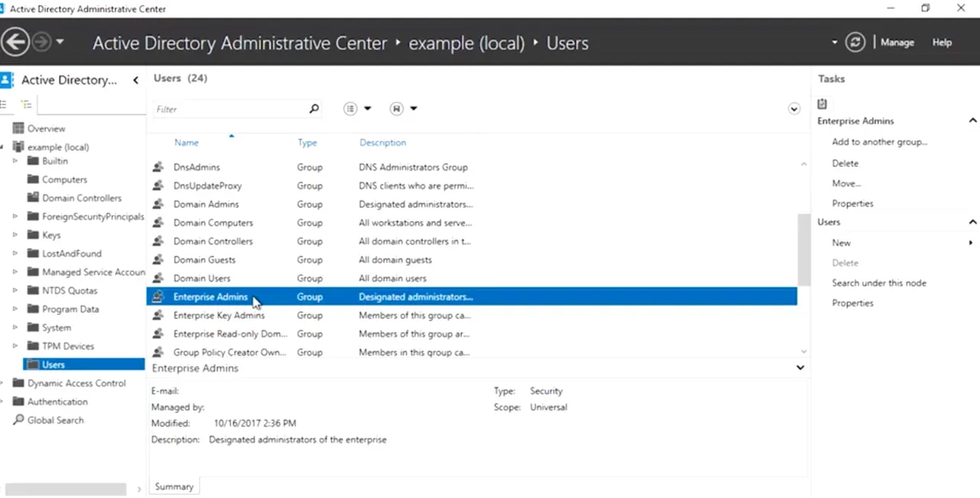Screen dimensions: 980x498
Task: Select the Group Policy Creator Own... group icon
Action: point(158,352)
